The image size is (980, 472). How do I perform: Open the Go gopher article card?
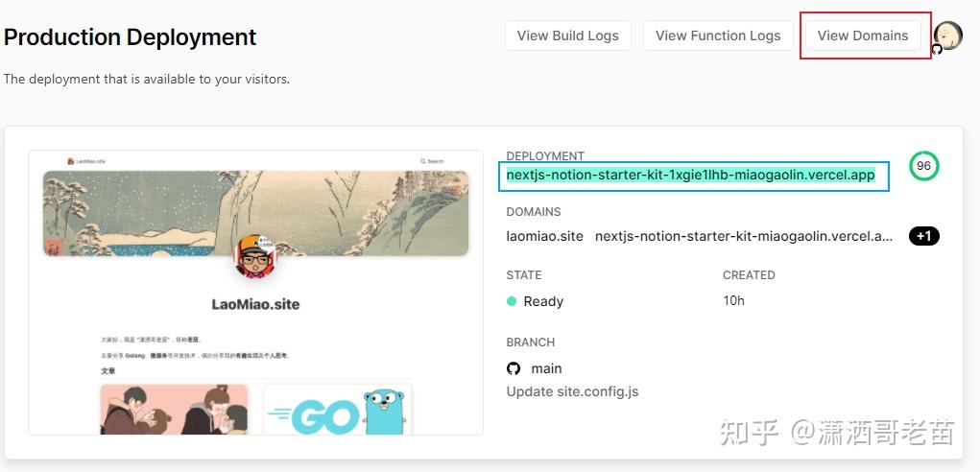[337, 409]
